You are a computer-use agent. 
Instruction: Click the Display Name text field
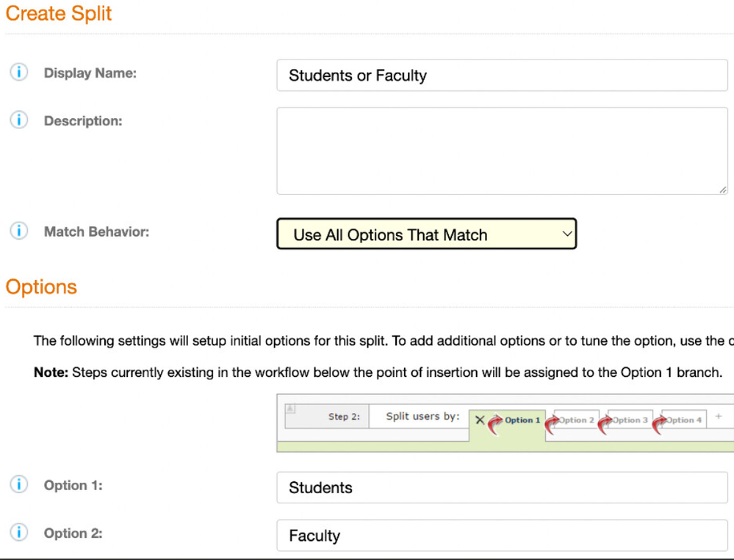(502, 76)
